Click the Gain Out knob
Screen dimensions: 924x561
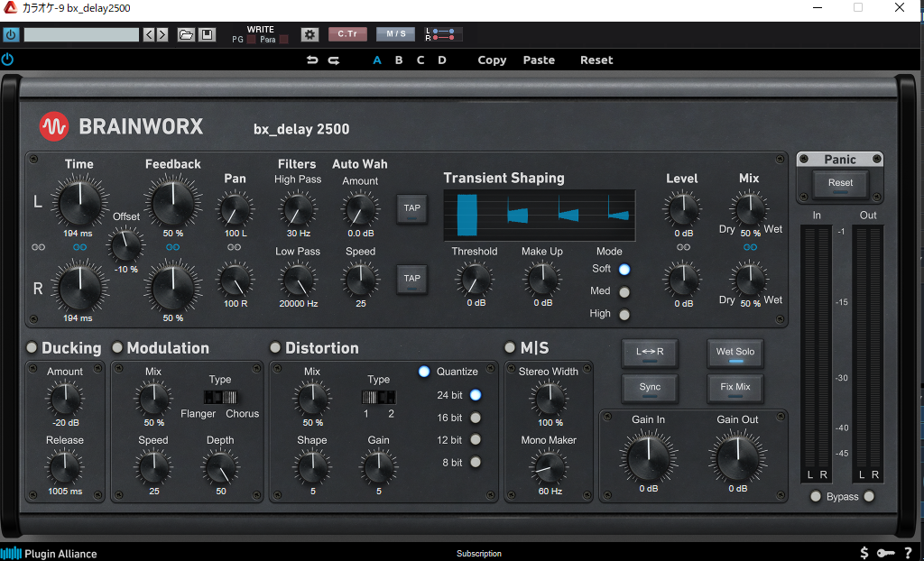point(738,456)
